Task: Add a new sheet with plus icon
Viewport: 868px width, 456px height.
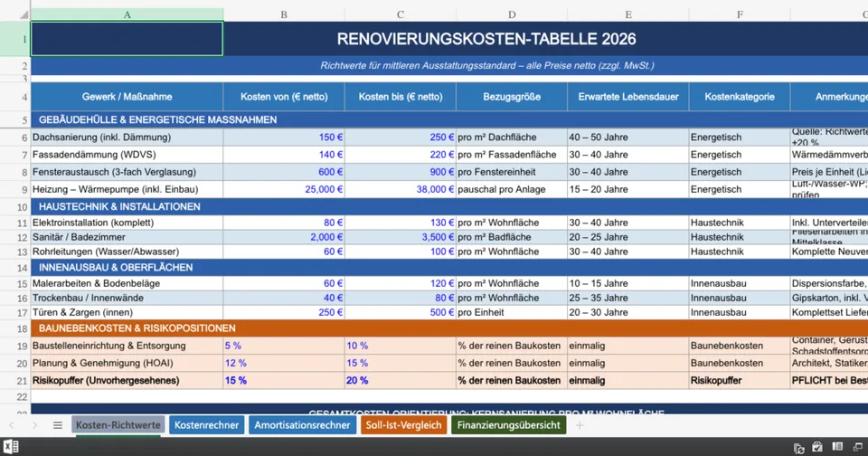Action: coord(580,425)
